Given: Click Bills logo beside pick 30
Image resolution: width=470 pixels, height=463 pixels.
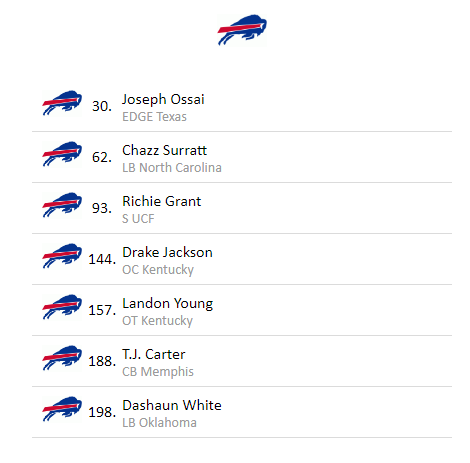Looking at the screenshot, I should tap(62, 103).
